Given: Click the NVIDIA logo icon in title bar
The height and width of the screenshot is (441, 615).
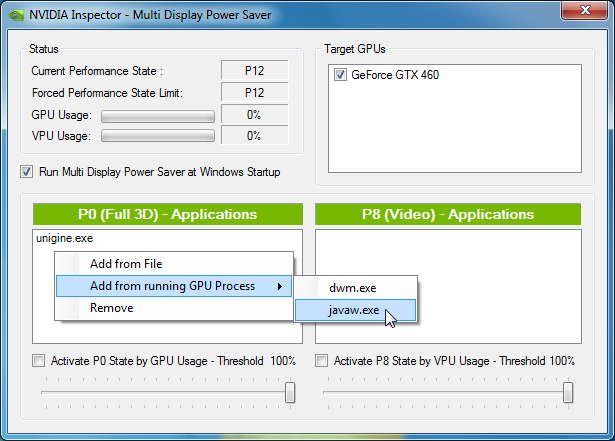Looking at the screenshot, I should [x=16, y=15].
